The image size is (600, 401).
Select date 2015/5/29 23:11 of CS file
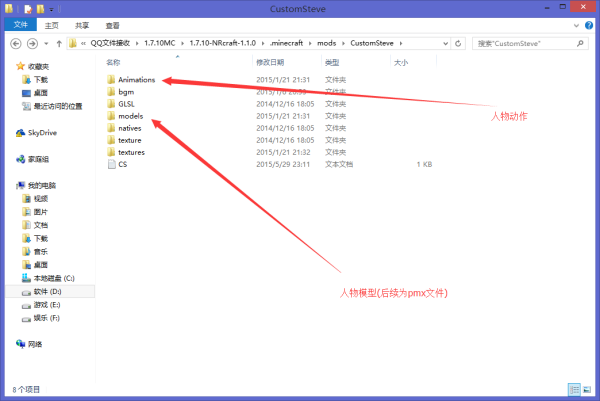click(x=283, y=164)
